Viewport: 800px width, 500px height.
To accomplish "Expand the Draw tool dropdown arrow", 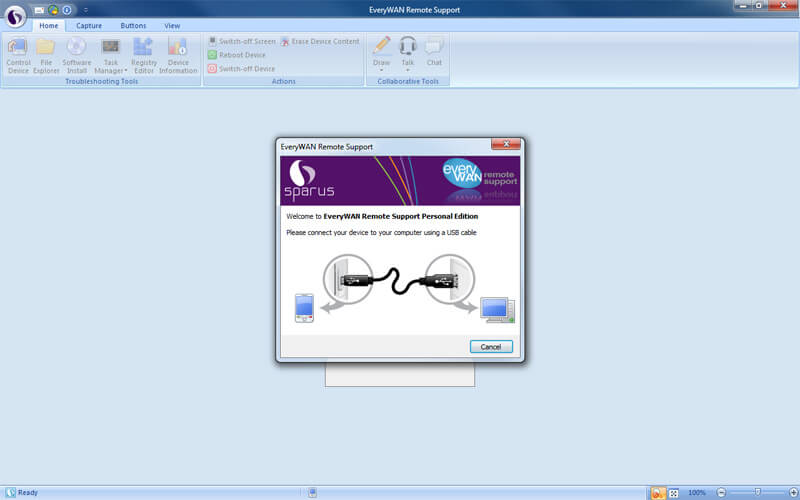I will tap(381, 70).
